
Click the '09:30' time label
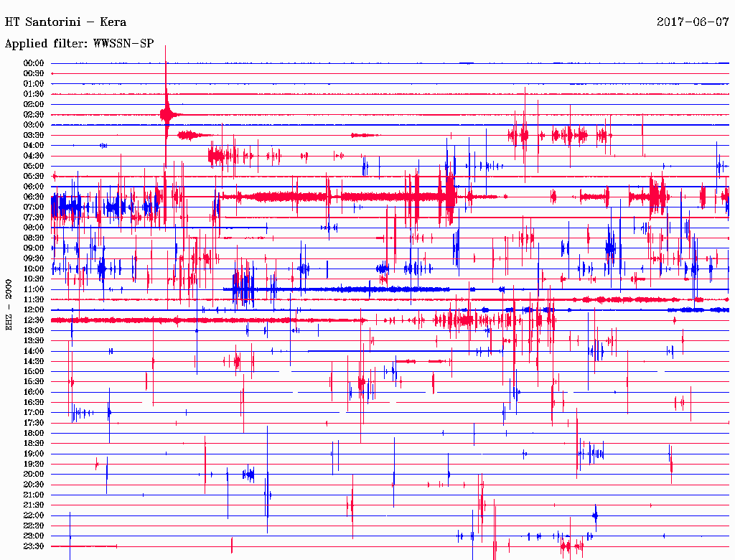pyautogui.click(x=34, y=259)
